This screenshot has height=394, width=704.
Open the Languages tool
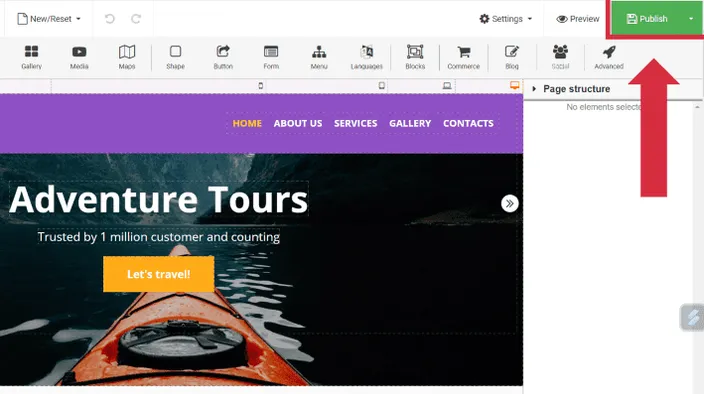[x=367, y=57]
